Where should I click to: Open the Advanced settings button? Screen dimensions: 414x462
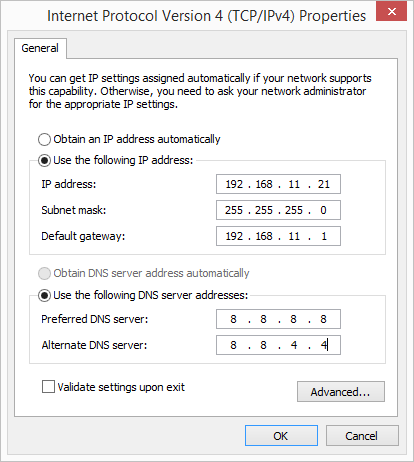click(341, 392)
